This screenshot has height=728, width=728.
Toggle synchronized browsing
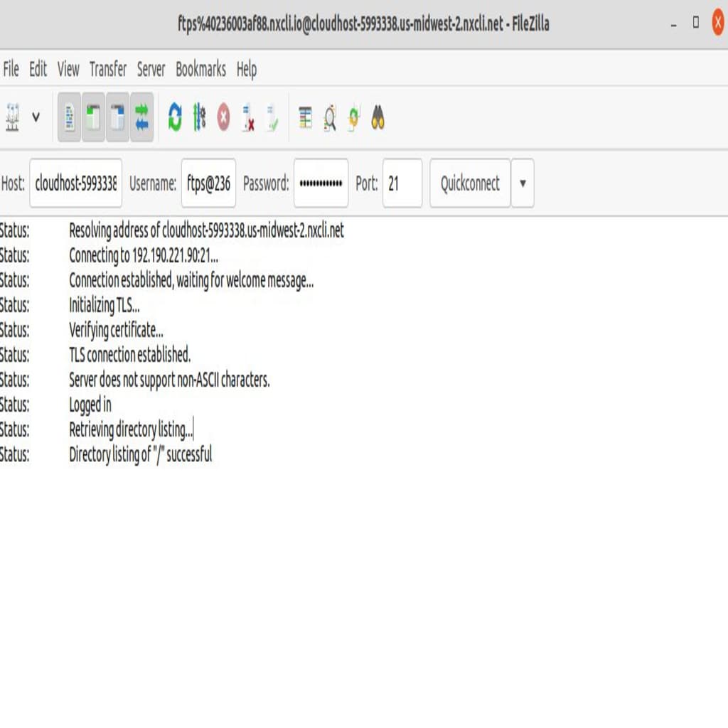point(354,117)
